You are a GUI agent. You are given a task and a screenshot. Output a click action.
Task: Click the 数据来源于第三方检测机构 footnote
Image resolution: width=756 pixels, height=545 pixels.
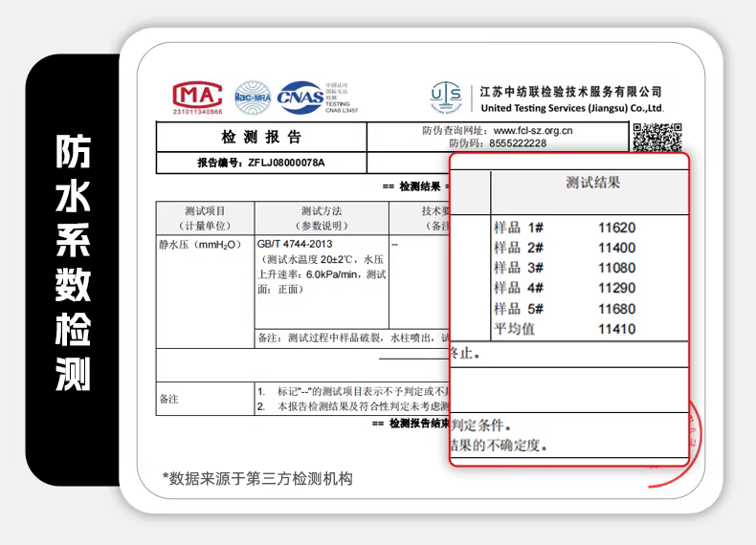257,478
